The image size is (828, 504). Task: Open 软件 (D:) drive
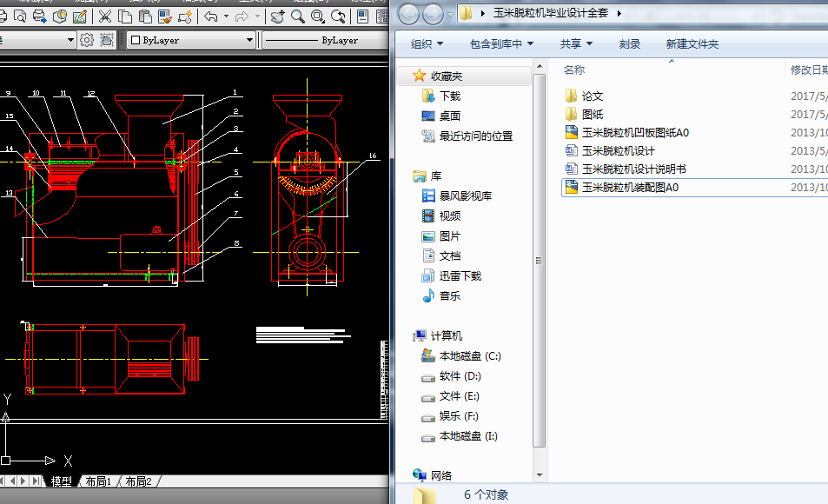[460, 376]
